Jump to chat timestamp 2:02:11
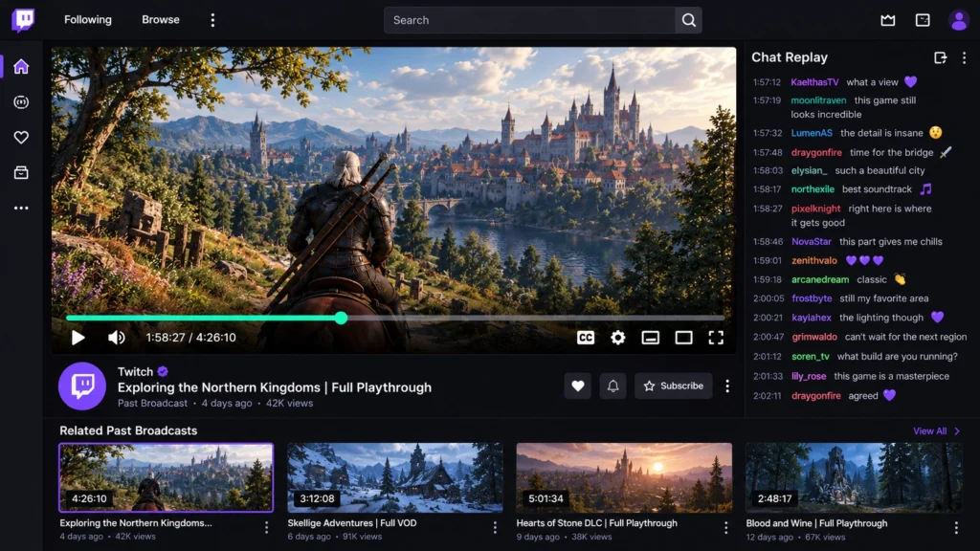This screenshot has width=980, height=551. point(768,396)
